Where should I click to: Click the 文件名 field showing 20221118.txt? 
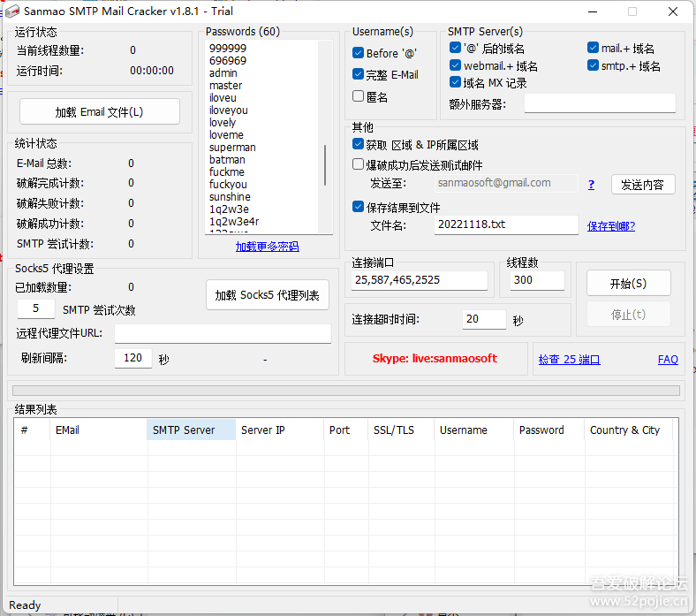[x=506, y=225]
